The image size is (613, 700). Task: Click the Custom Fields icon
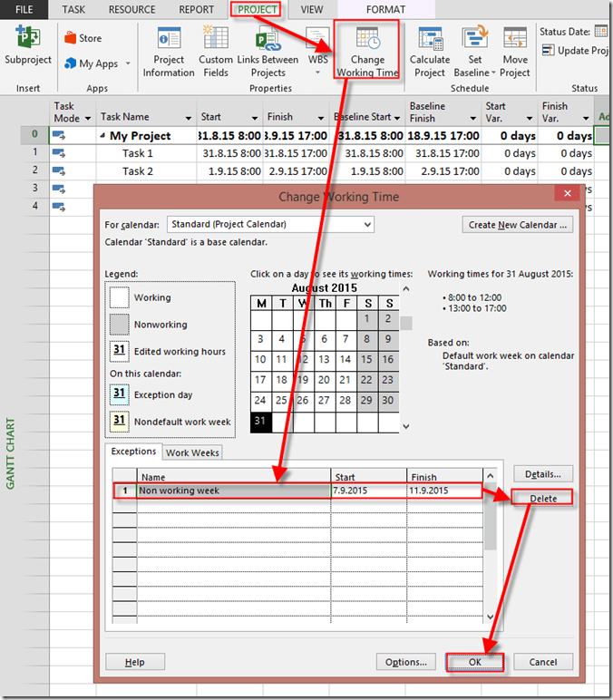pos(216,40)
